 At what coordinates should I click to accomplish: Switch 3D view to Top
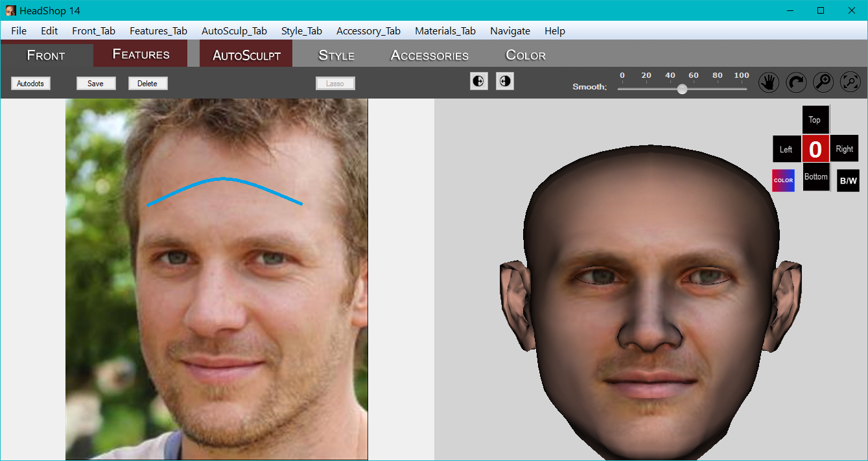pos(815,119)
